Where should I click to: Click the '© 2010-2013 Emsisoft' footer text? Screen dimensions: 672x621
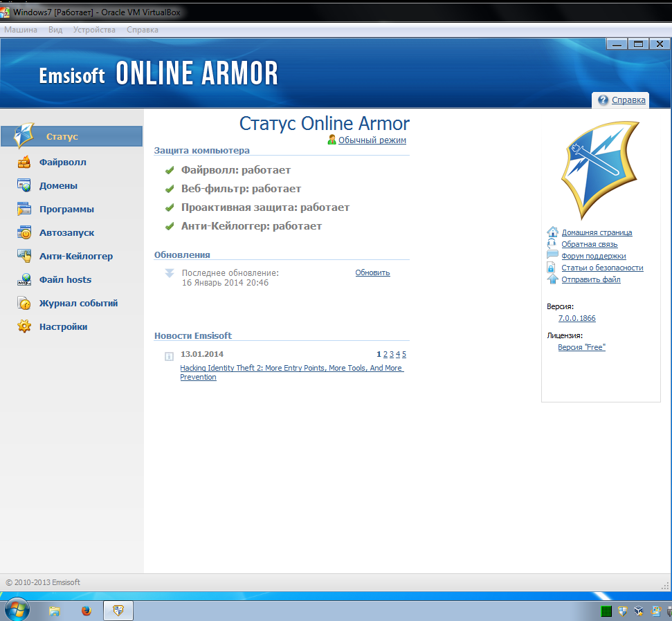tap(43, 582)
